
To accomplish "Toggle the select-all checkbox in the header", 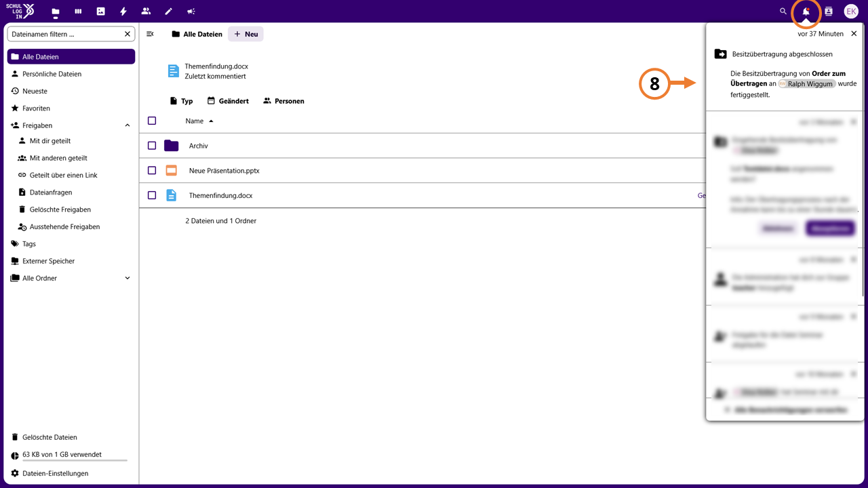I will 152,121.
